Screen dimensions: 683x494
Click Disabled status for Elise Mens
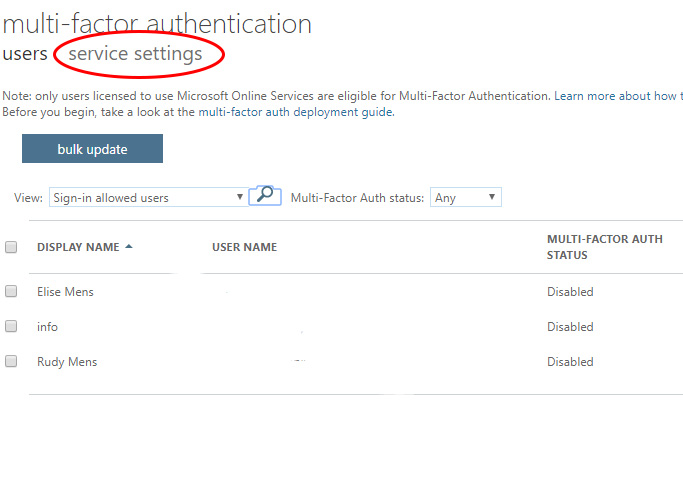(570, 291)
